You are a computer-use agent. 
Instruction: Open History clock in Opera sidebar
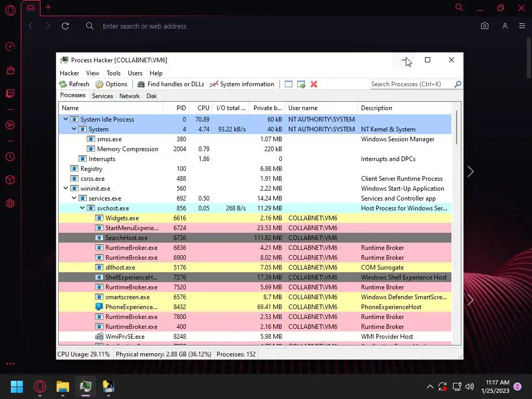click(10, 156)
